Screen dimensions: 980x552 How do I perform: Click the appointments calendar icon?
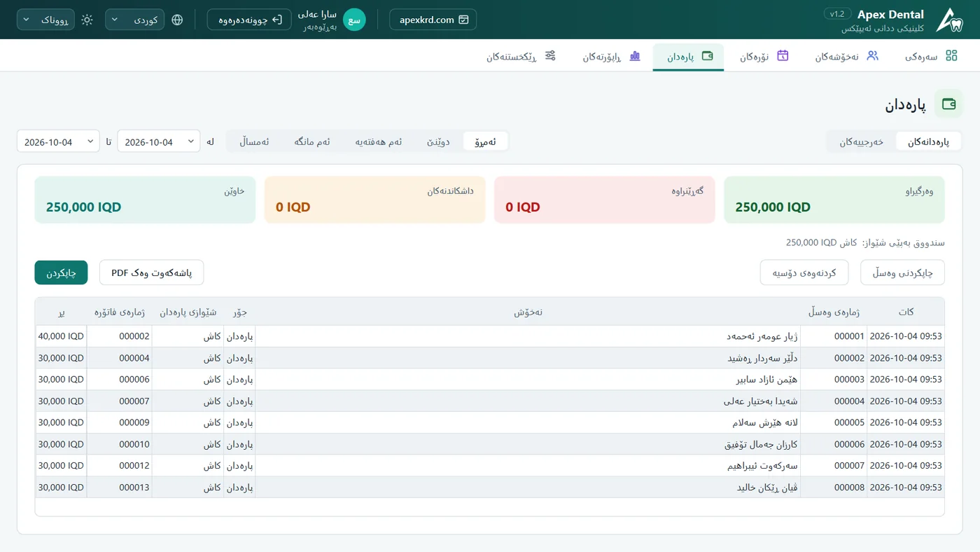(783, 56)
